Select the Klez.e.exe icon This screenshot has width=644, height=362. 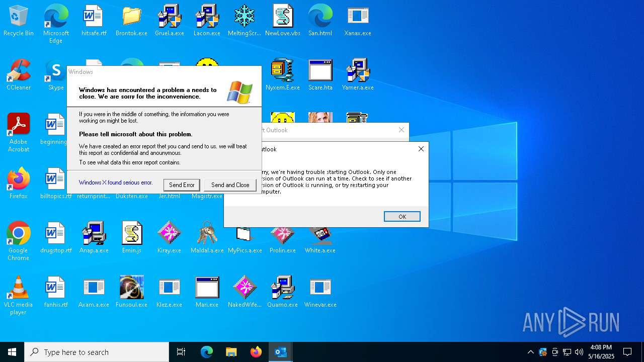point(169,292)
